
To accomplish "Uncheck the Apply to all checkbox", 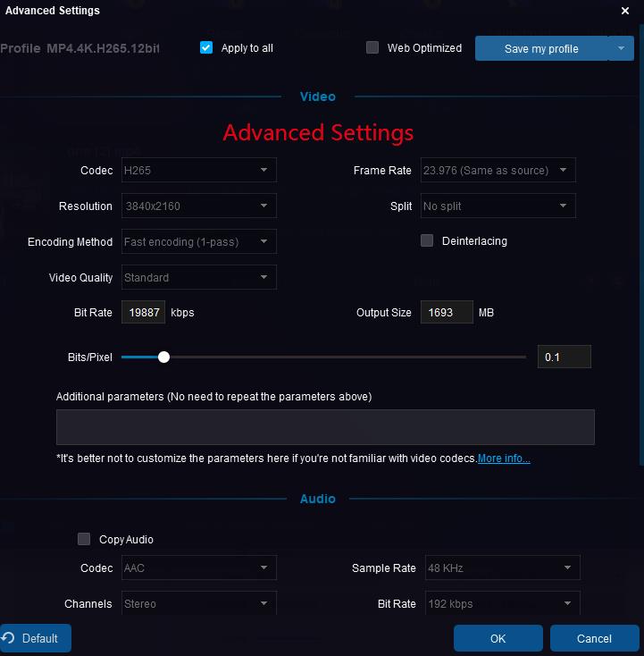I will point(206,47).
